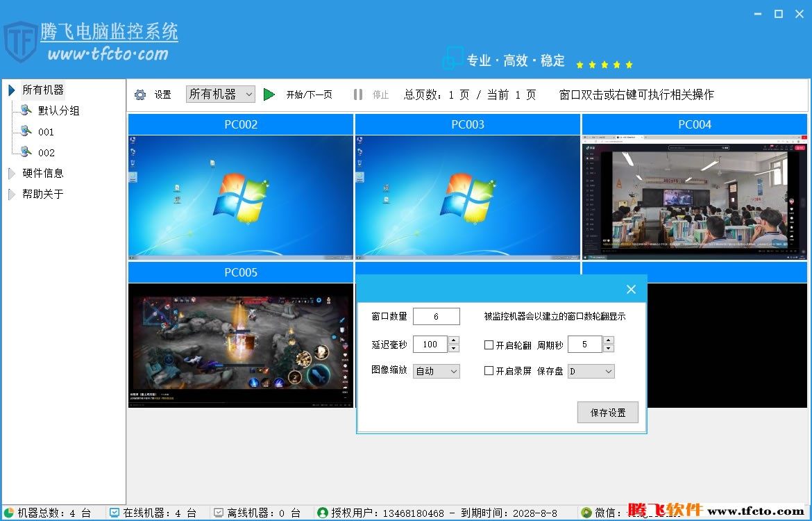
Task: Click the pause icon next to 停止
Action: click(358, 94)
